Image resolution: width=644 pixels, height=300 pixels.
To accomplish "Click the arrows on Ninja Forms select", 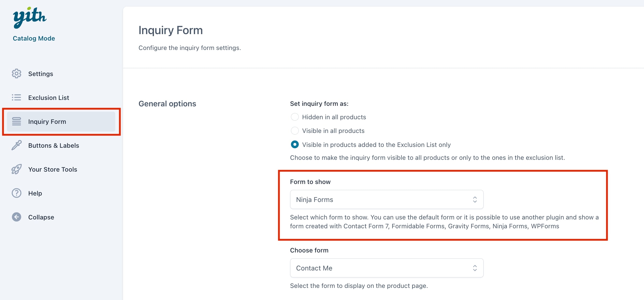I will [475, 200].
